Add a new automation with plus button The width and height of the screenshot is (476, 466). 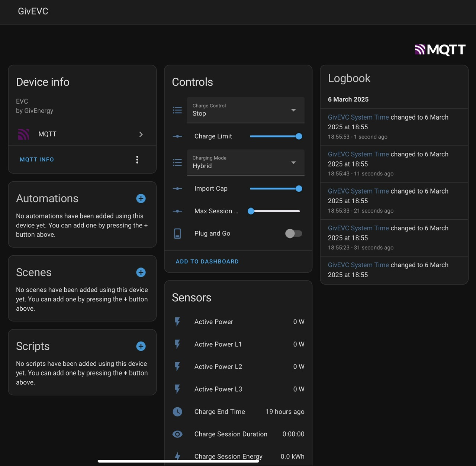tap(141, 198)
